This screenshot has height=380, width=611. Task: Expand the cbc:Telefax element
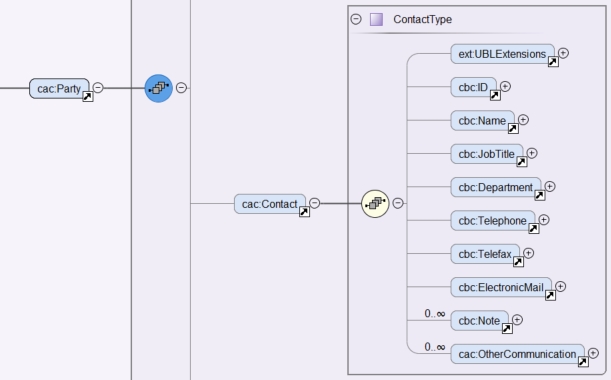(528, 253)
